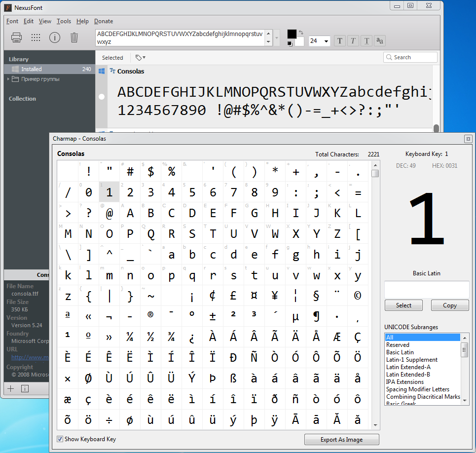
Task: Select the copyright © character cell
Action: pyautogui.click(x=358, y=296)
